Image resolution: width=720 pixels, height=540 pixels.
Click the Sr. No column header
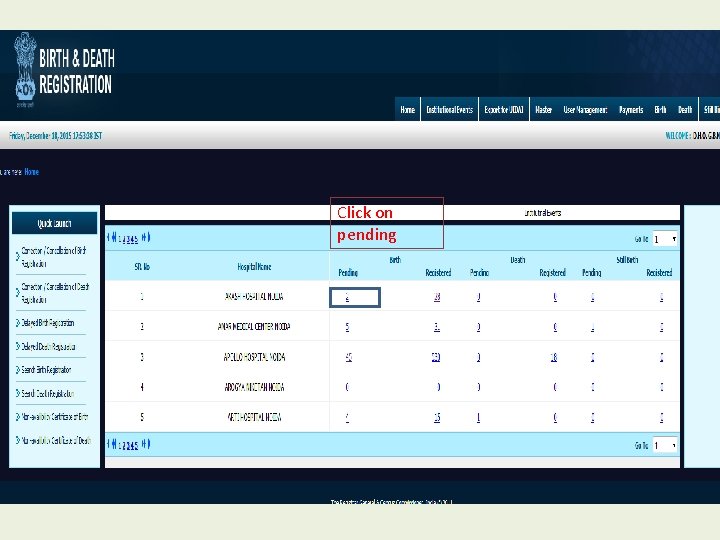(142, 266)
